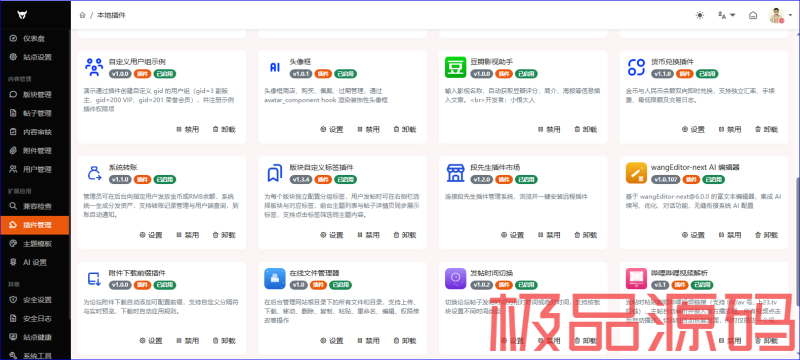Open settings for 版块自定义标签插件
The image size is (800, 360).
point(332,235)
